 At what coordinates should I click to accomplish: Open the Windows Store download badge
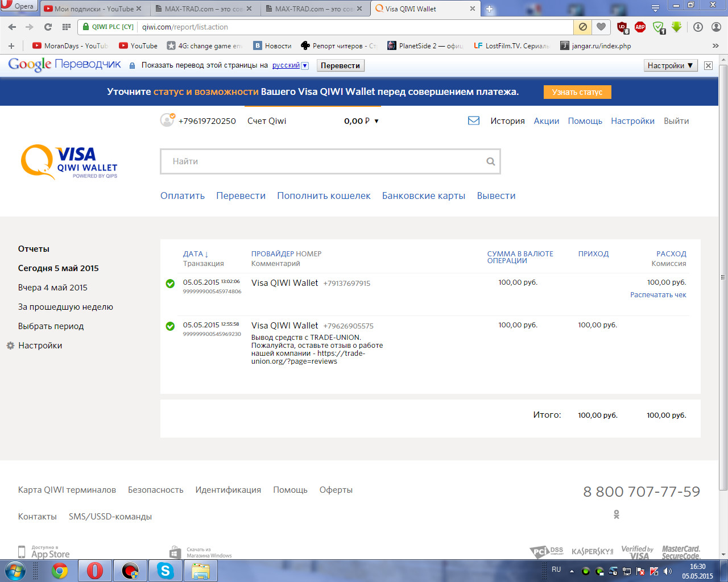pos(201,552)
